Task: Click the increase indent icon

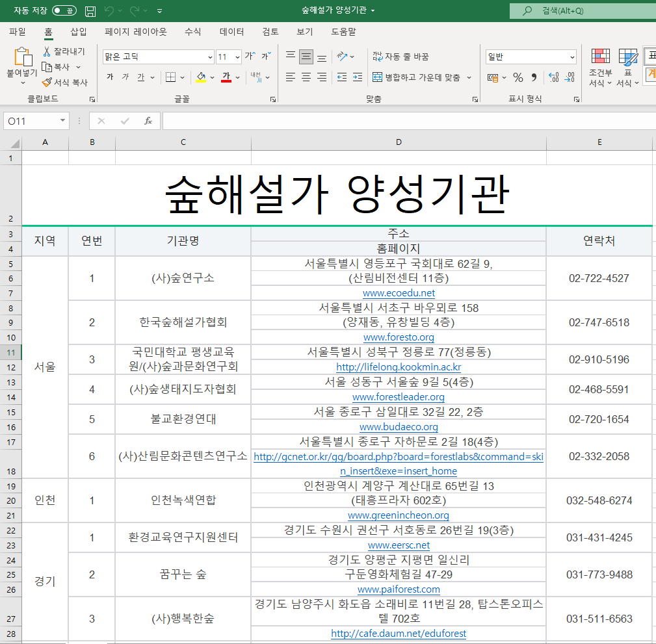Action: tap(358, 77)
